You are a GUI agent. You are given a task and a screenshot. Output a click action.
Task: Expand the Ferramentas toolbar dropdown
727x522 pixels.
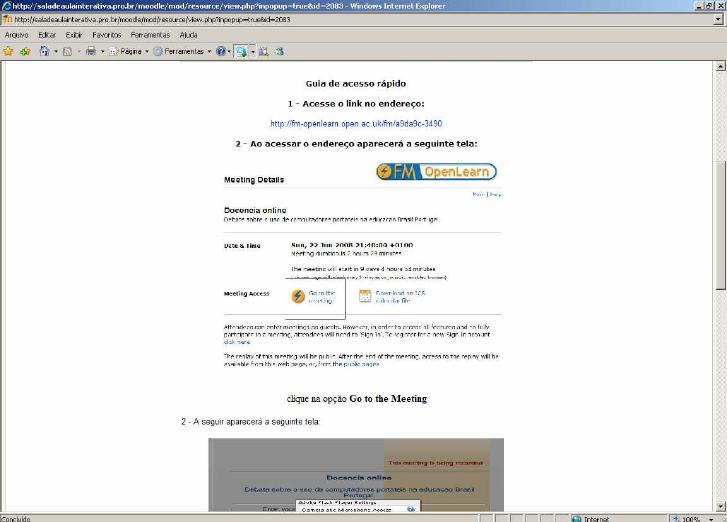pos(206,51)
